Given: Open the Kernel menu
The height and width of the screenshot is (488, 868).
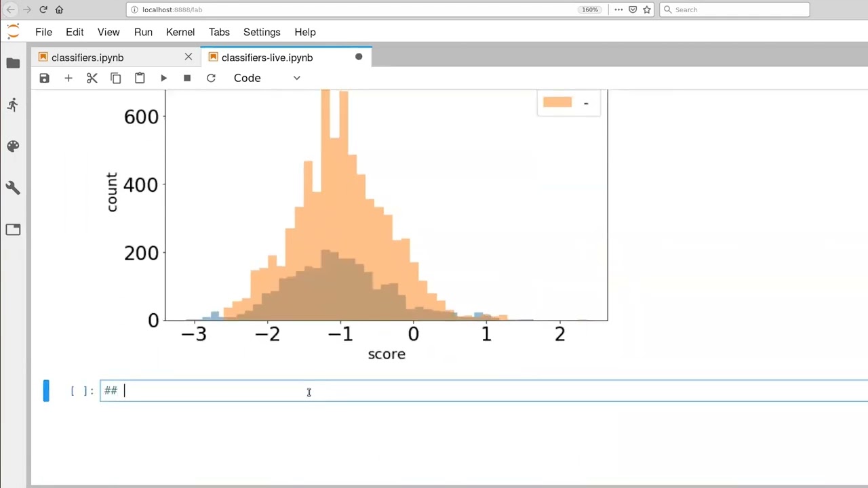Looking at the screenshot, I should (x=180, y=32).
